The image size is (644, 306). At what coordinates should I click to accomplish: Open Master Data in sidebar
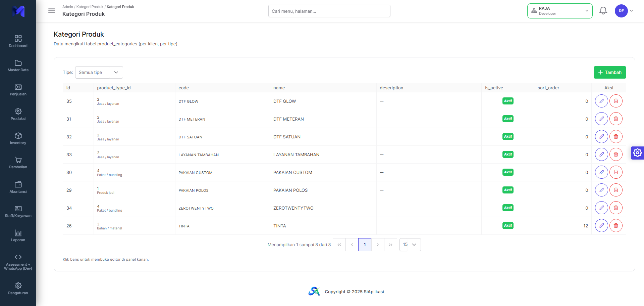[x=18, y=65]
